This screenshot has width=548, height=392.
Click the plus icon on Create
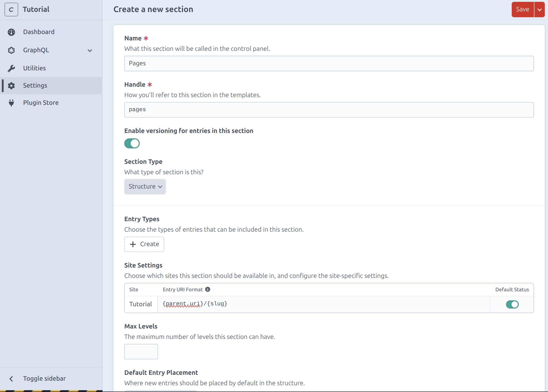pyautogui.click(x=133, y=244)
